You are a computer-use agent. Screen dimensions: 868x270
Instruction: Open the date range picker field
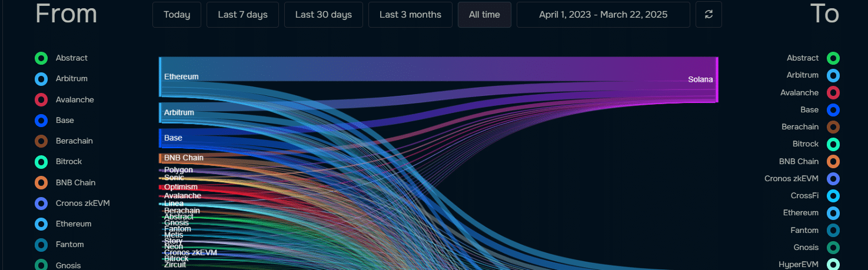tap(603, 15)
